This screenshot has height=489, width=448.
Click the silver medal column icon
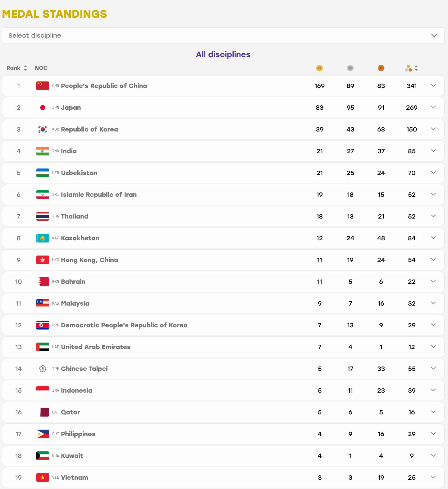350,68
